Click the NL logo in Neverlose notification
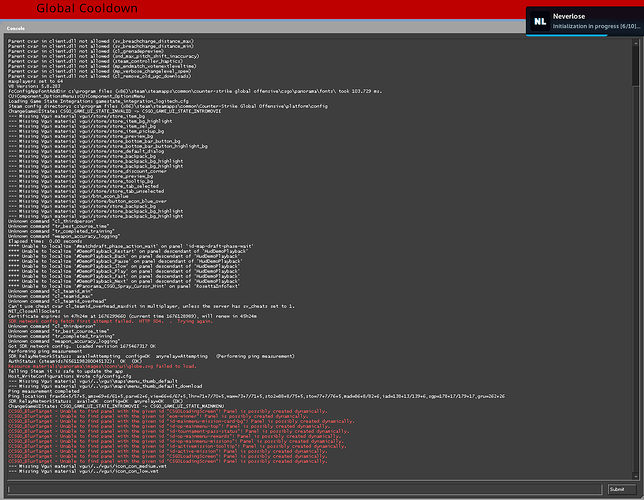Screen dimensions: 644x500 click(x=540, y=20)
